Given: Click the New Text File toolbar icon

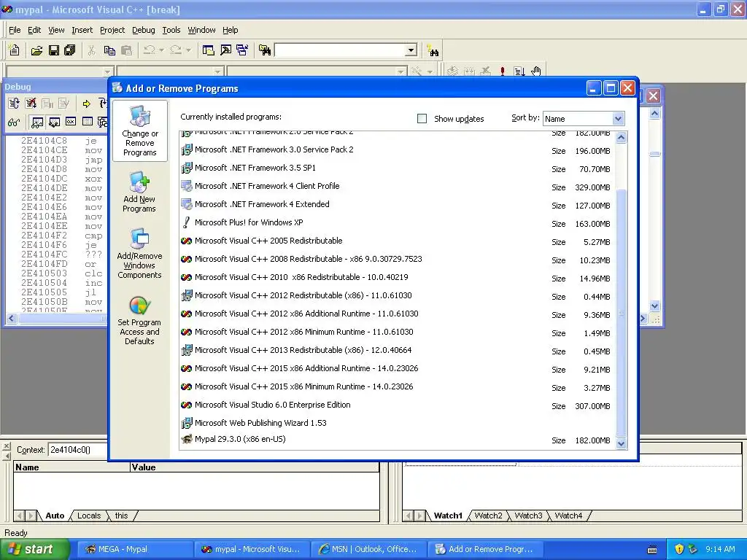Looking at the screenshot, I should 15,50.
